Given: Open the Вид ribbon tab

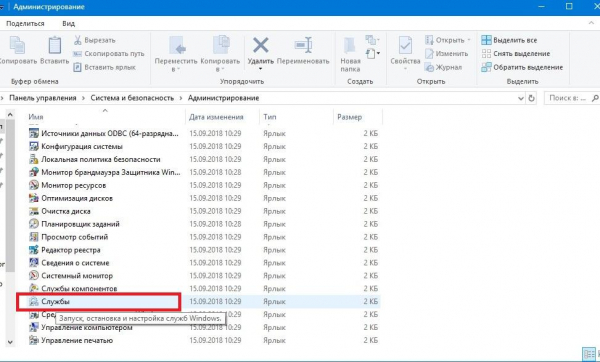Looking at the screenshot, I should [68, 24].
